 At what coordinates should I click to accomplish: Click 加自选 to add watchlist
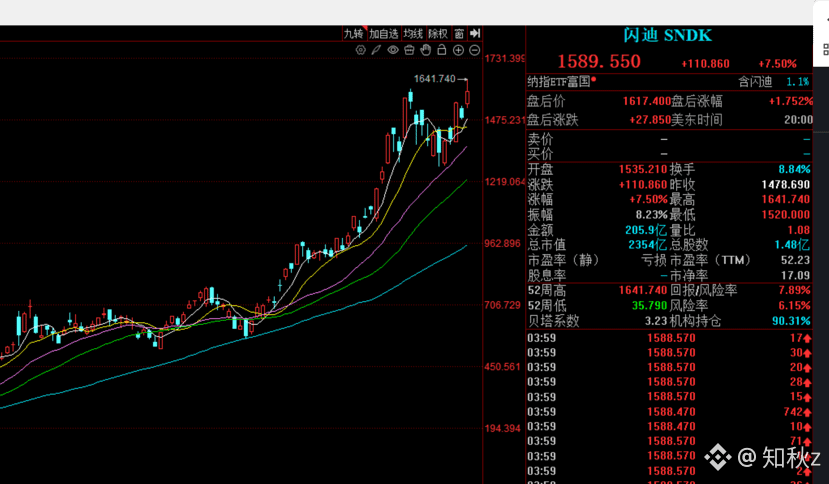[383, 34]
